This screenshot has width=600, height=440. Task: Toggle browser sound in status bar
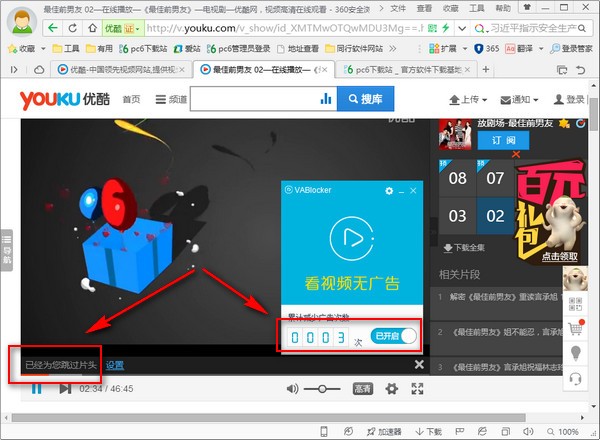(x=528, y=432)
